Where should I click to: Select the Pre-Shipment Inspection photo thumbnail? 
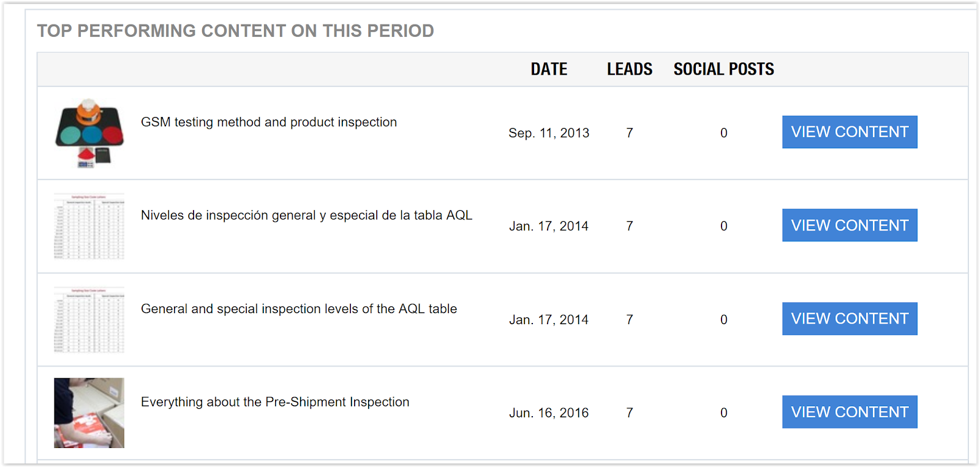tap(89, 412)
